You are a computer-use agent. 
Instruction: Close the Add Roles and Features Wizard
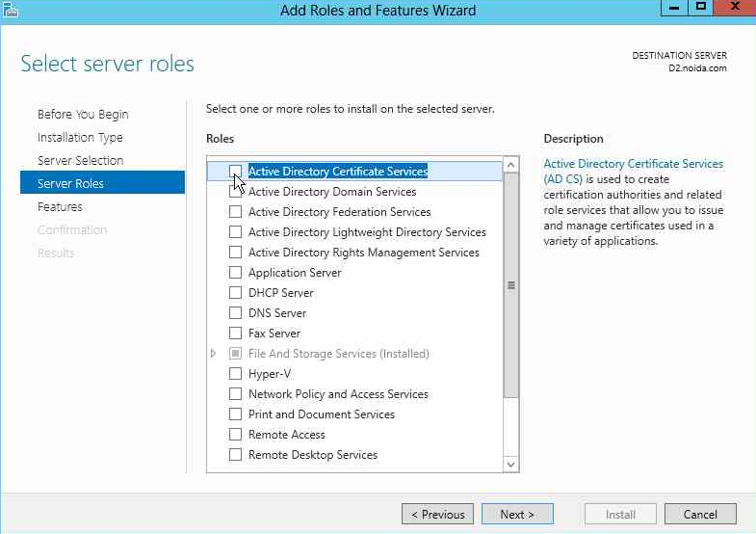(x=735, y=8)
